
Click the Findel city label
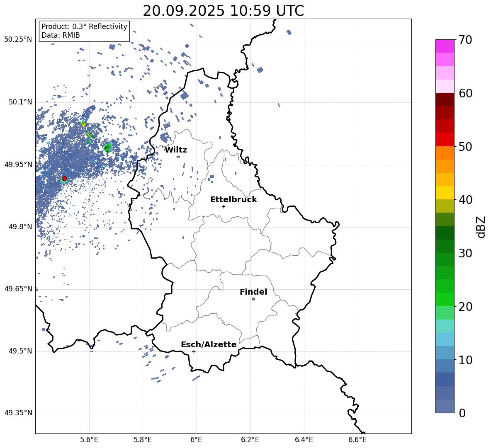click(x=253, y=292)
